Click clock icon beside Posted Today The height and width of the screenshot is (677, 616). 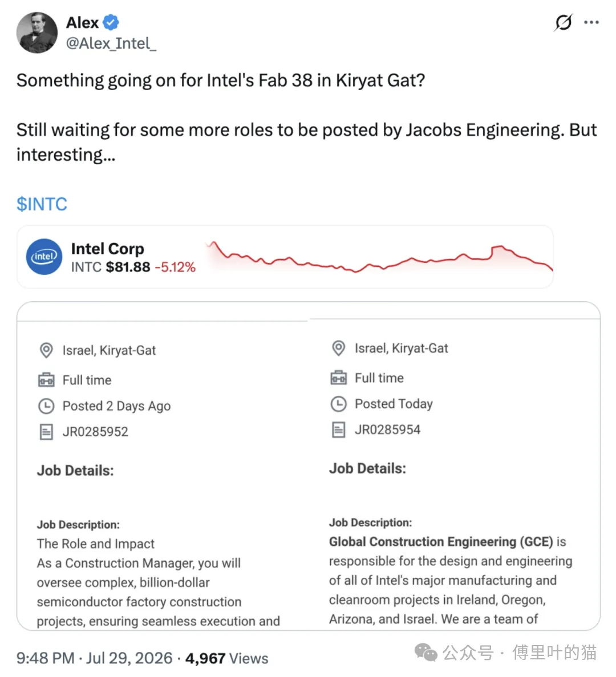click(x=338, y=404)
